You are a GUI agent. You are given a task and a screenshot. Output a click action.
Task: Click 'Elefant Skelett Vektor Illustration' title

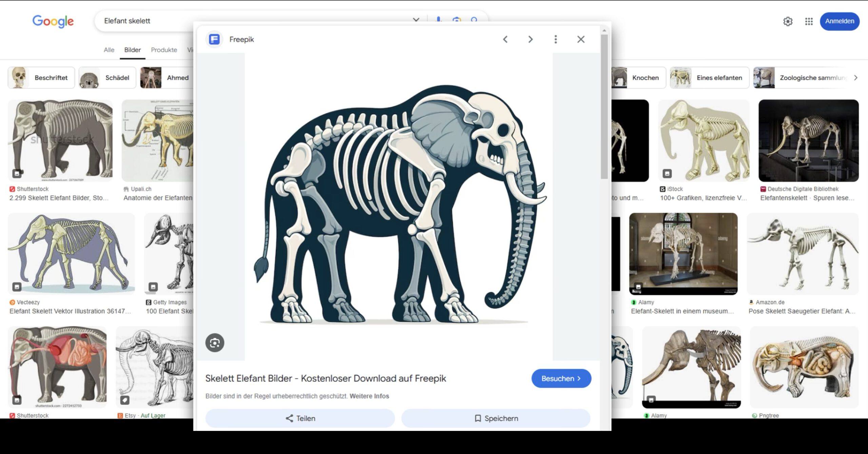pos(70,311)
